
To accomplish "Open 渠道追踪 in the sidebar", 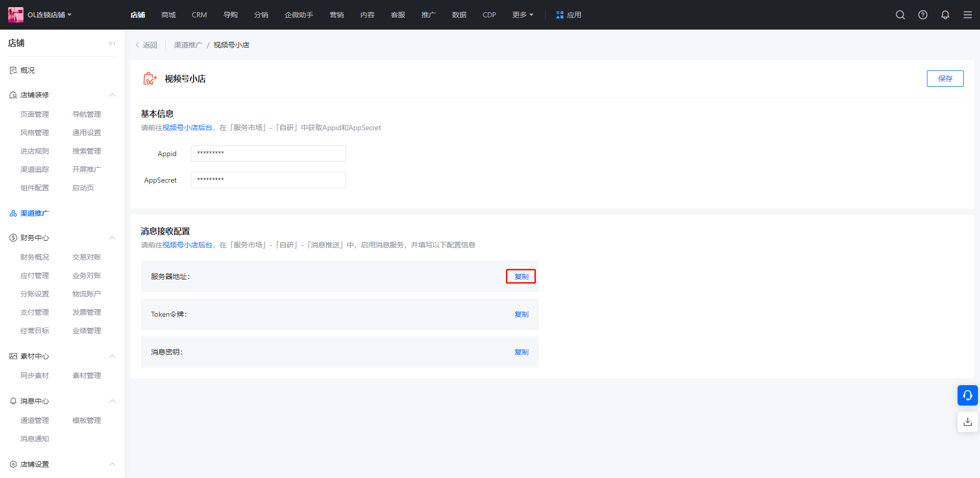I will (x=35, y=169).
